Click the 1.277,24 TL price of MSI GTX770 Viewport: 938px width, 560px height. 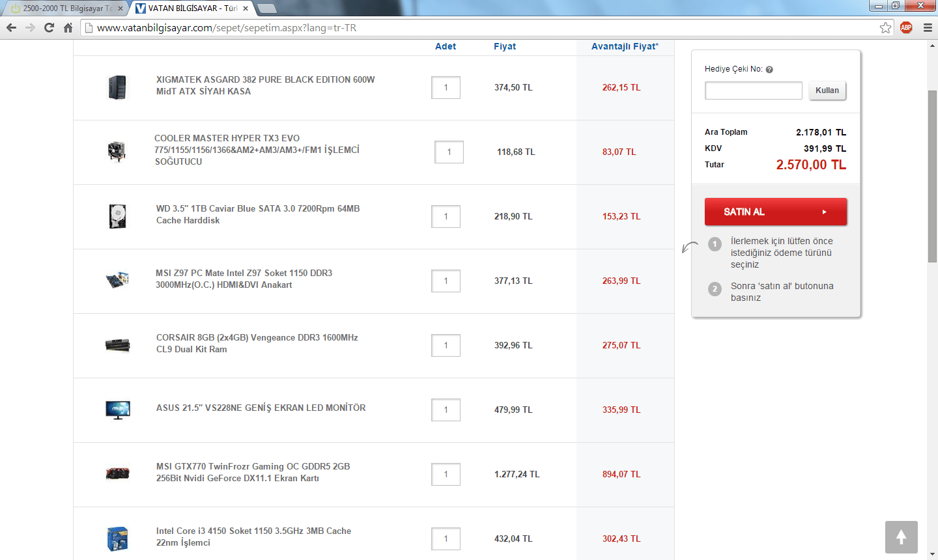coord(517,474)
